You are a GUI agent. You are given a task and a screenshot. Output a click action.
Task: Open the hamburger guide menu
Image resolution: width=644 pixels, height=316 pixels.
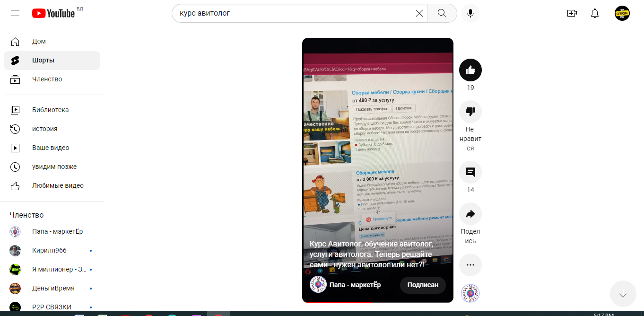coord(15,13)
